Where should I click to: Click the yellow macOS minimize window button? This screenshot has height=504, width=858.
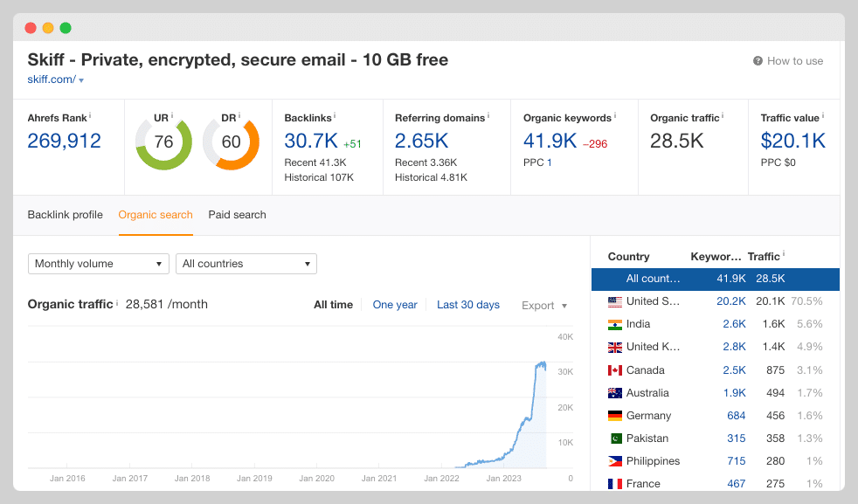tap(48, 28)
